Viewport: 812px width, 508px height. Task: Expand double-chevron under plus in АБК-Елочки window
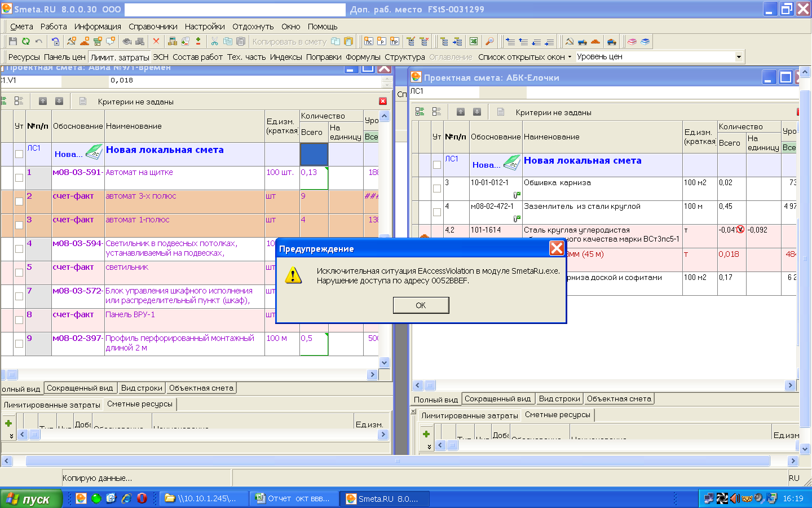[x=429, y=446]
